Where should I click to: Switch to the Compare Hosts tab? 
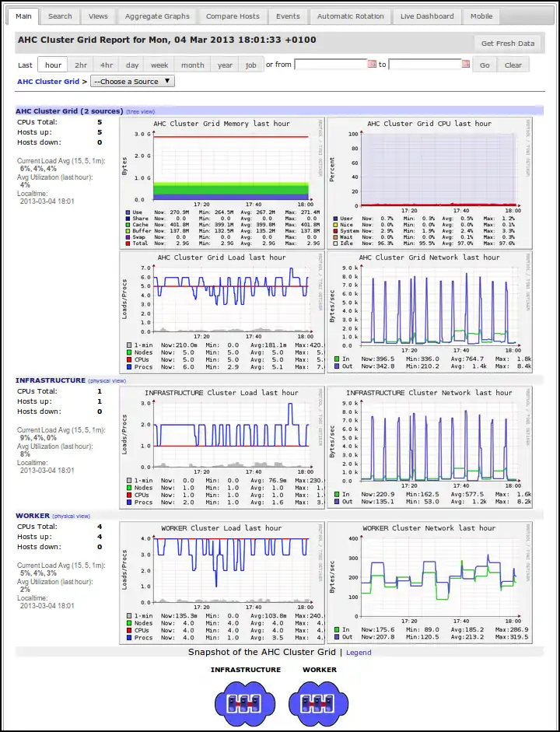tap(233, 16)
